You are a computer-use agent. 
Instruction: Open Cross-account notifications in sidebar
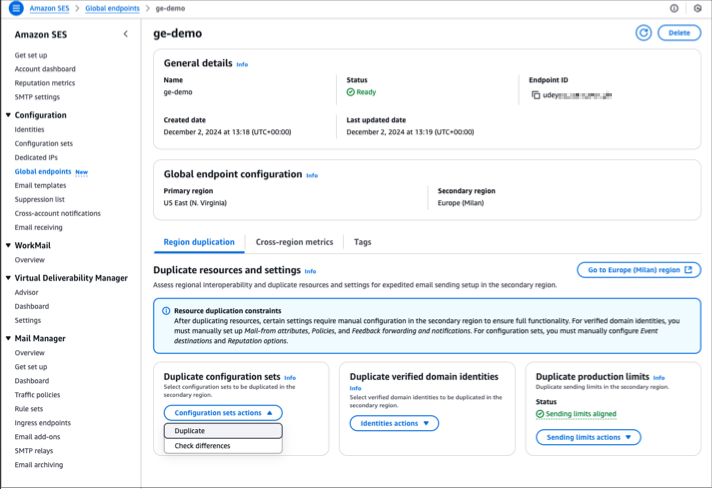[x=58, y=213]
